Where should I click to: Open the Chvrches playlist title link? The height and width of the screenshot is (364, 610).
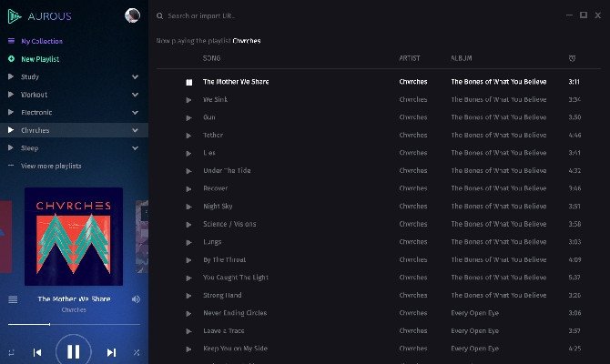[x=247, y=41]
